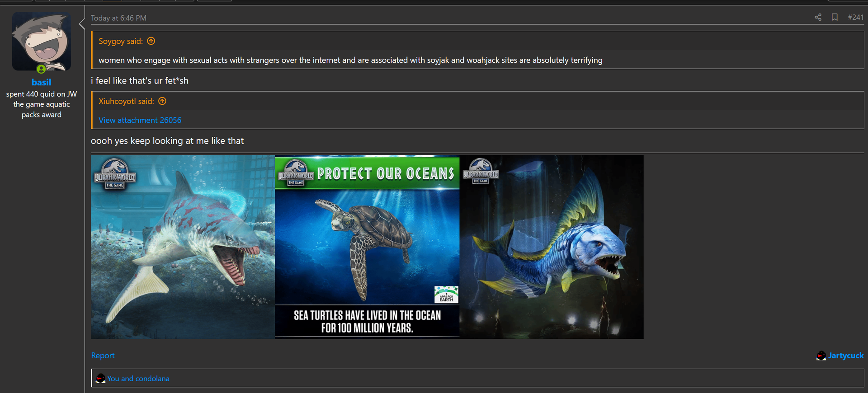868x393 pixels.
Task: Bookmark post #241 using the bookmark icon
Action: 835,17
